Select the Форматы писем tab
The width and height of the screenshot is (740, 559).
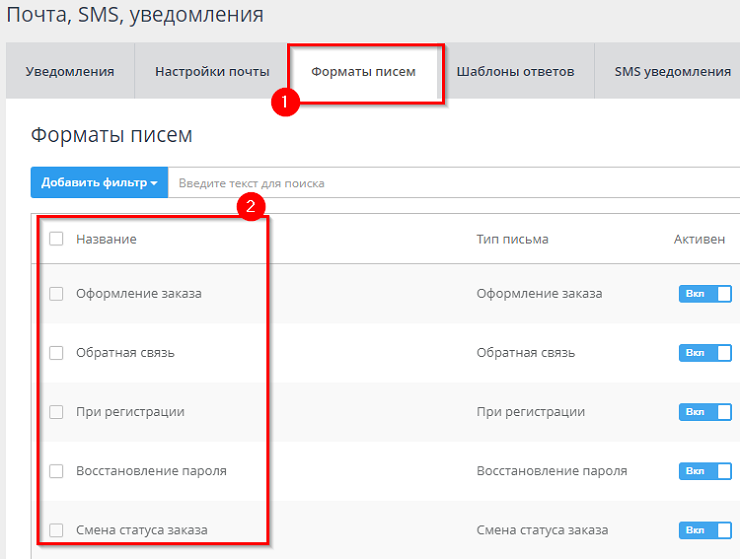[x=363, y=72]
